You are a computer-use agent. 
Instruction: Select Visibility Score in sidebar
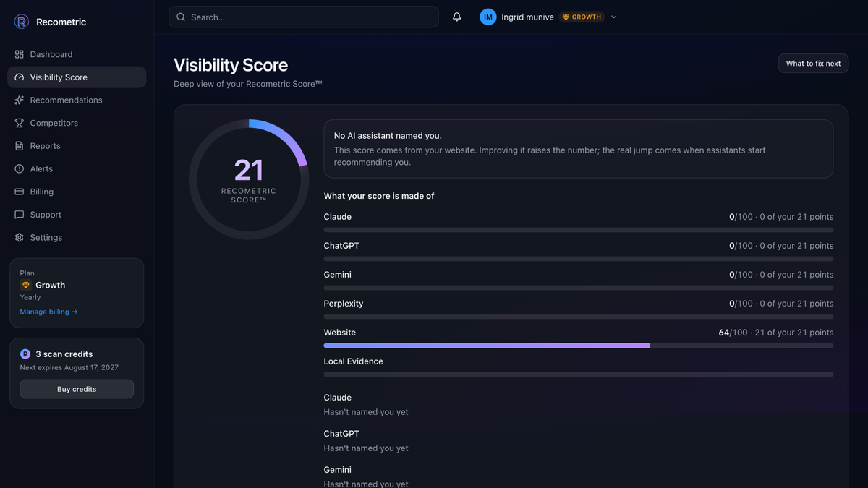pyautogui.click(x=77, y=77)
